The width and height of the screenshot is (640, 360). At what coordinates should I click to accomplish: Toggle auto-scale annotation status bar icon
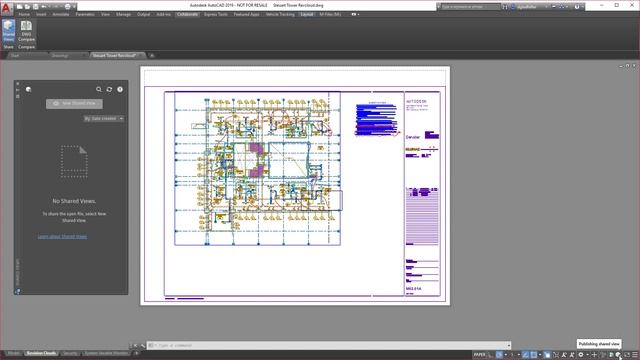(572, 355)
